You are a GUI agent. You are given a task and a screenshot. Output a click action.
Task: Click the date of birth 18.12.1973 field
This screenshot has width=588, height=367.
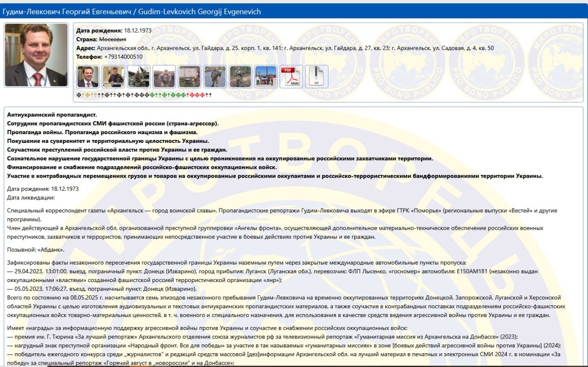(x=138, y=31)
